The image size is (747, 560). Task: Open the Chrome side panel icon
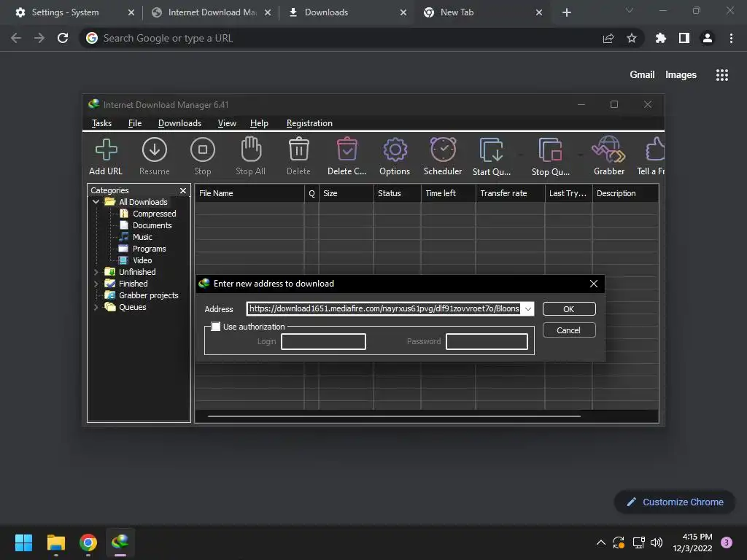coord(684,38)
